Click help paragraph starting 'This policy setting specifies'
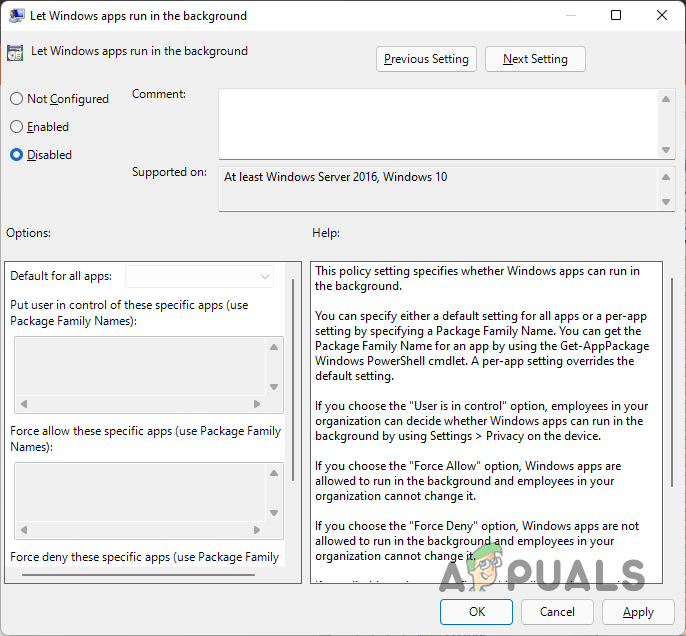The image size is (686, 636). (477, 278)
